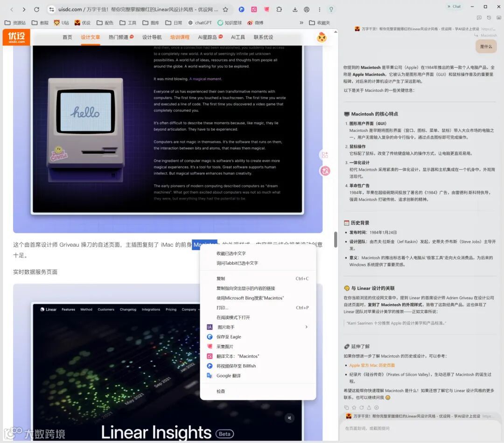The width and height of the screenshot is (504, 443).
Task: Open the 资源站 bookmark folder
Action: click(x=15, y=23)
